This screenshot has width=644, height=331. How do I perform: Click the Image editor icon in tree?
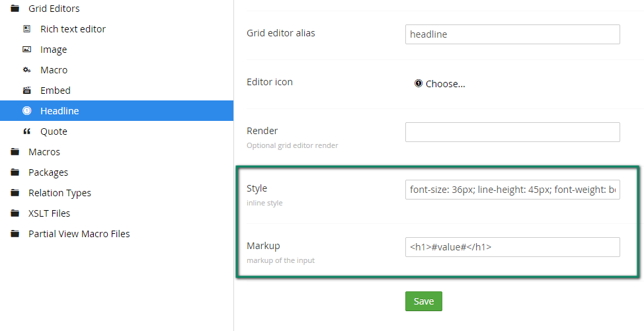tap(26, 50)
